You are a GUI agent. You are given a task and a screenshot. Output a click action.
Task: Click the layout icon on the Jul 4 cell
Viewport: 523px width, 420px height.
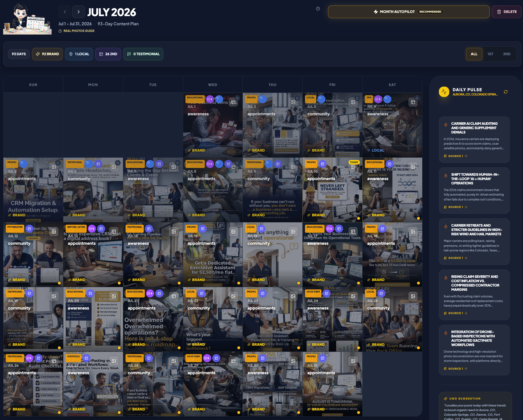413,102
